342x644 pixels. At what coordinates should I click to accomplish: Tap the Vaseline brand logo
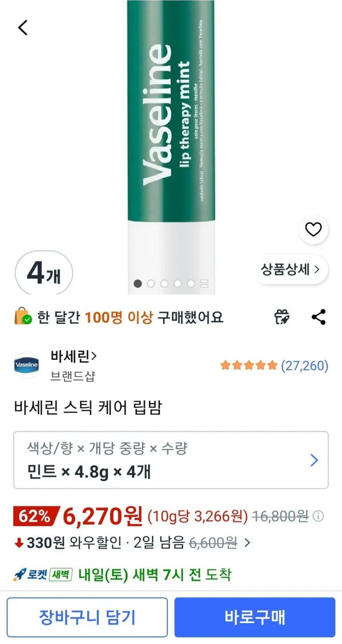(x=27, y=365)
